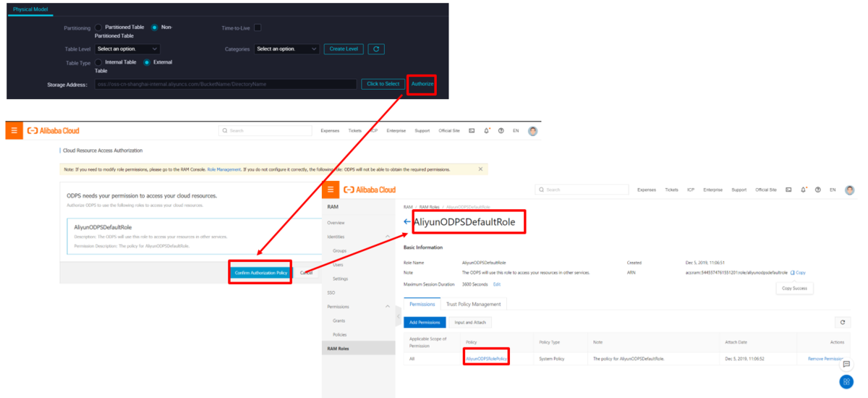This screenshot has height=398, width=868.
Task: Edit the Maximum Session Duration
Action: click(x=497, y=284)
